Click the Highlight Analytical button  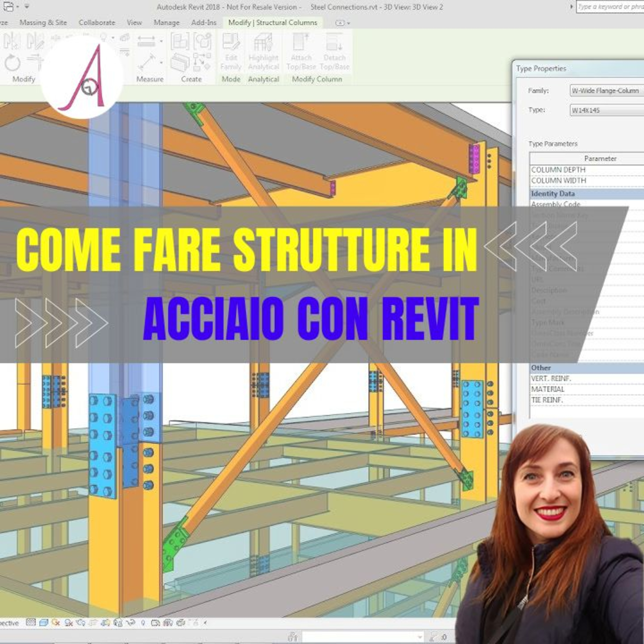click(263, 52)
